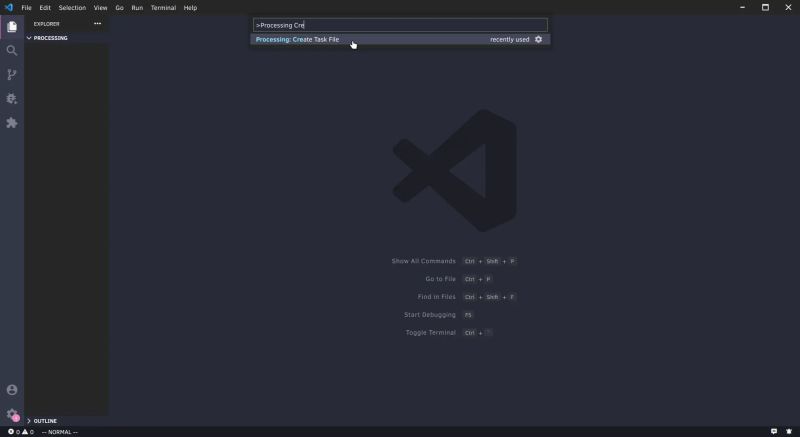The height and width of the screenshot is (437, 800).
Task: Open the Manage gear icon in activity bar
Action: pos(12,414)
